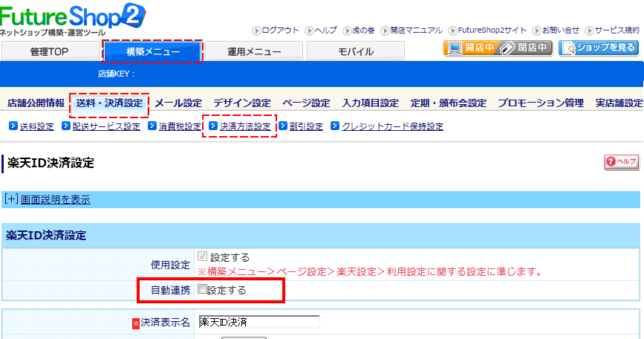The width and height of the screenshot is (644, 339).
Task: Go to 送料設定 submenu link
Action: pyautogui.click(x=37, y=126)
